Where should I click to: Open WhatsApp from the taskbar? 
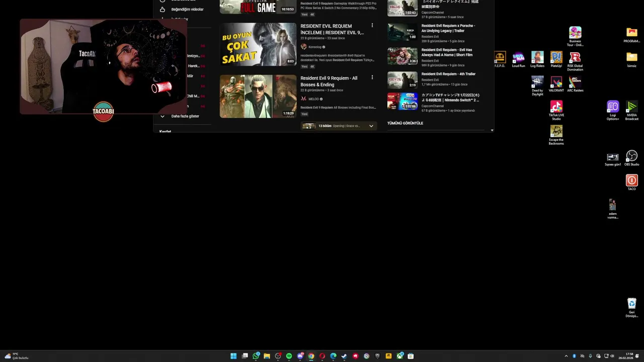pyautogui.click(x=256, y=356)
